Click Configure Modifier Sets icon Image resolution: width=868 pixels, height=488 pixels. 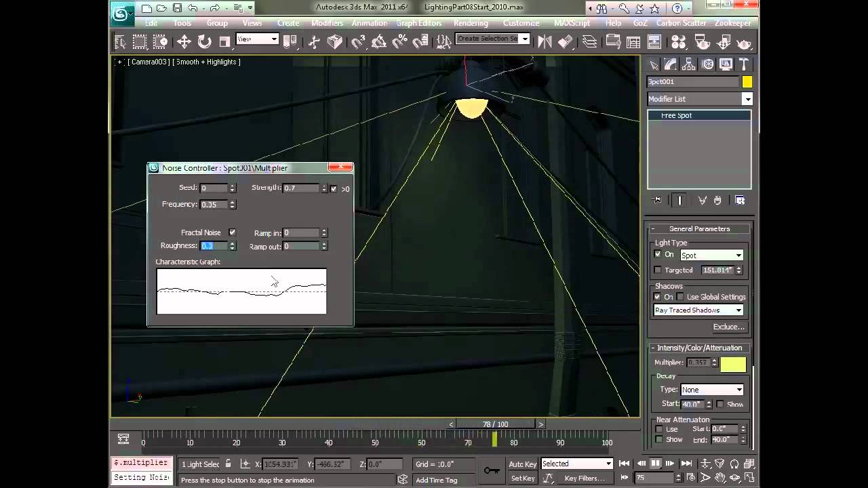click(x=740, y=200)
